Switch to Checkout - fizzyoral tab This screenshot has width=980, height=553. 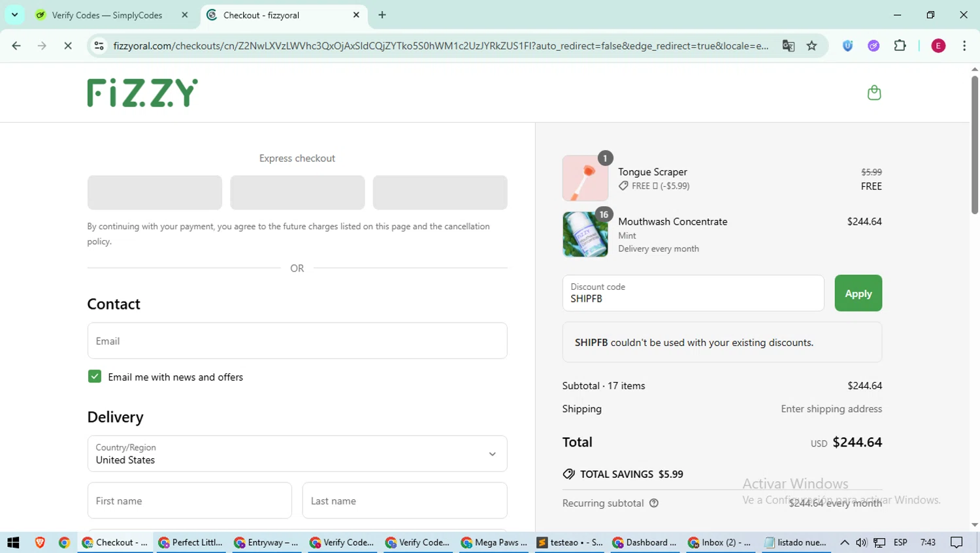[x=284, y=15]
